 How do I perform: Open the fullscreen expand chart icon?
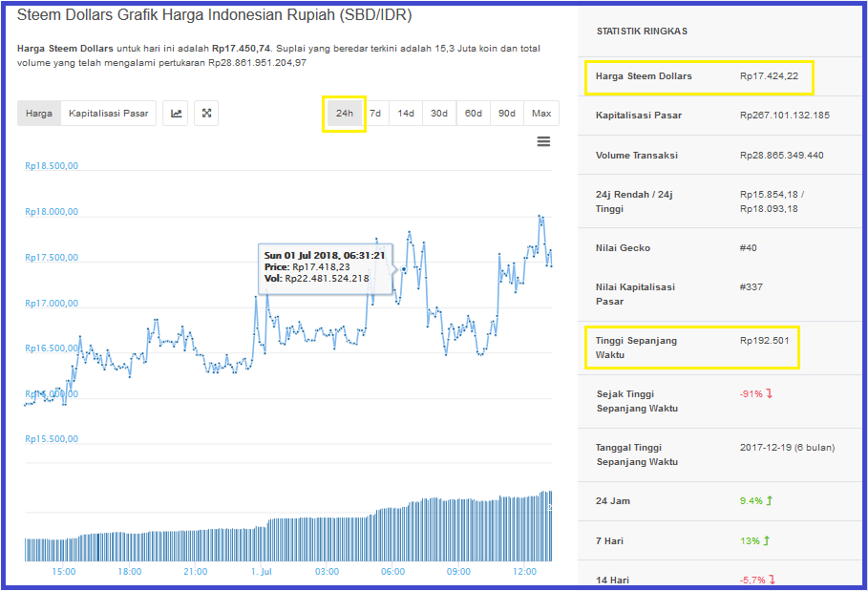point(206,114)
